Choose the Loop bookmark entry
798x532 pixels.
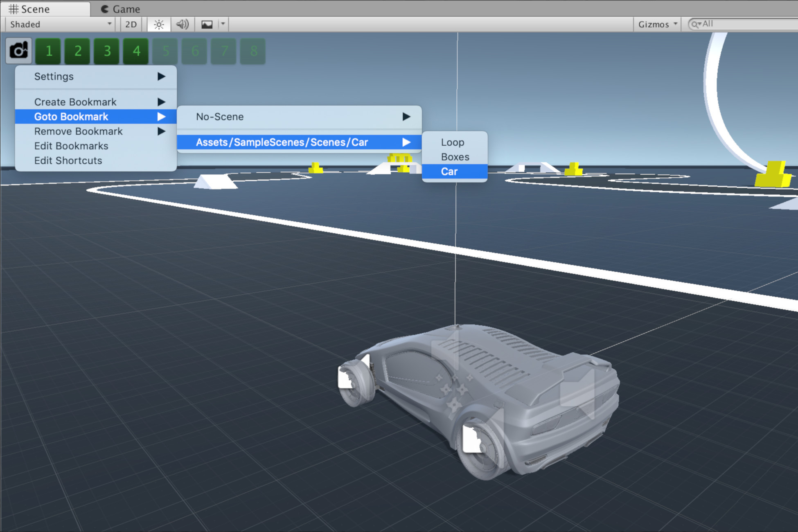click(452, 142)
